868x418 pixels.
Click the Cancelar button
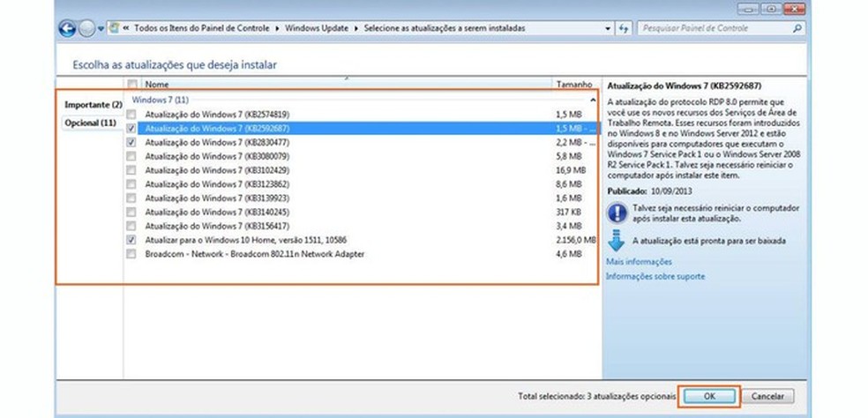pos(767,397)
